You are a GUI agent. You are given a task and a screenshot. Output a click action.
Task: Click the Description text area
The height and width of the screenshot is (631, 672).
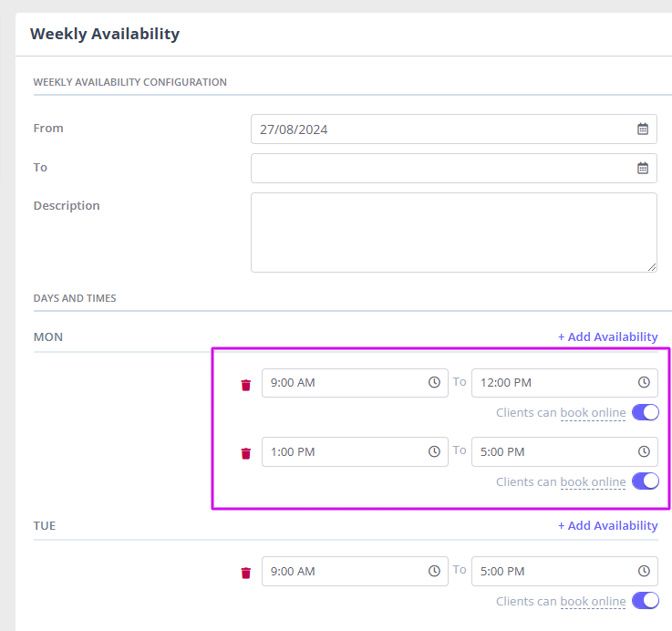coord(454,233)
